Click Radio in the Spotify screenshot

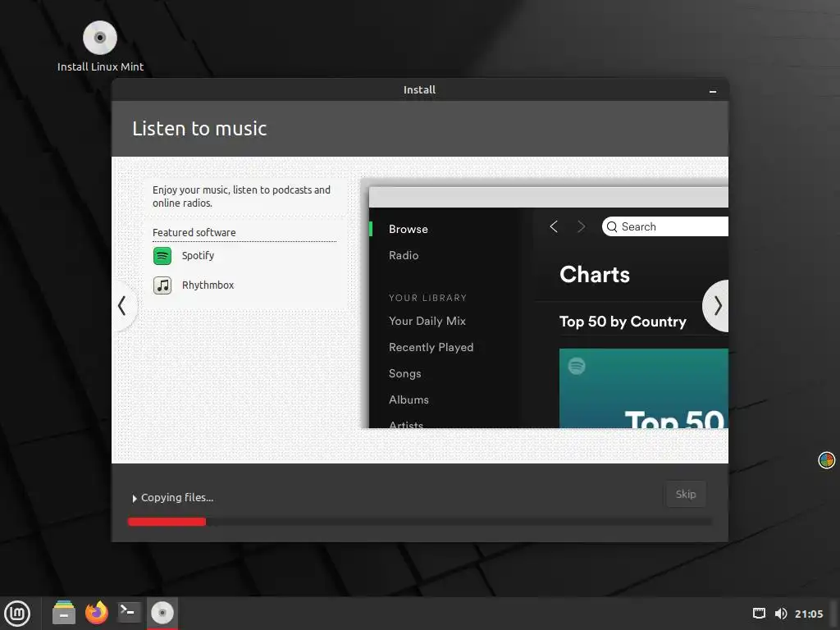coord(404,256)
